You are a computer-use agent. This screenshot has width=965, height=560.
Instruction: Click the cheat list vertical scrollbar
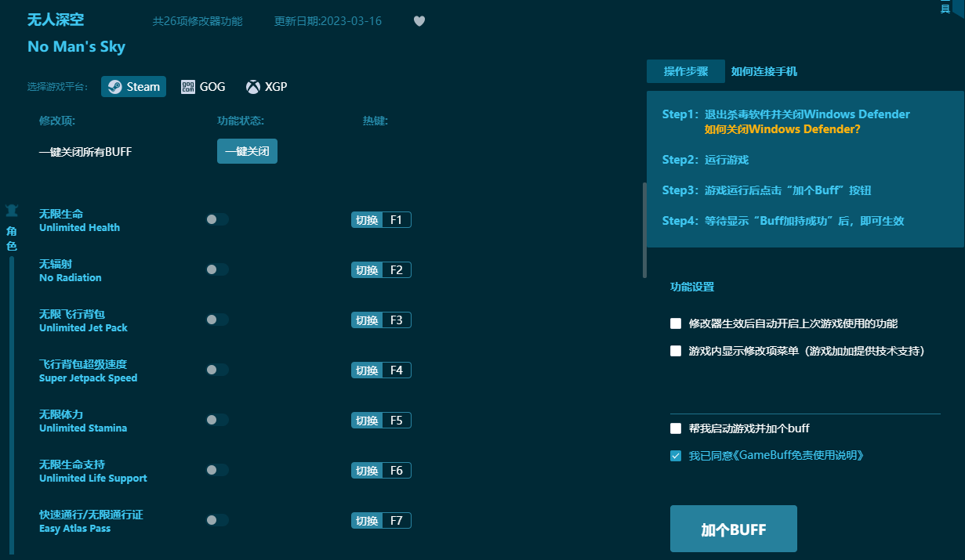point(644,230)
